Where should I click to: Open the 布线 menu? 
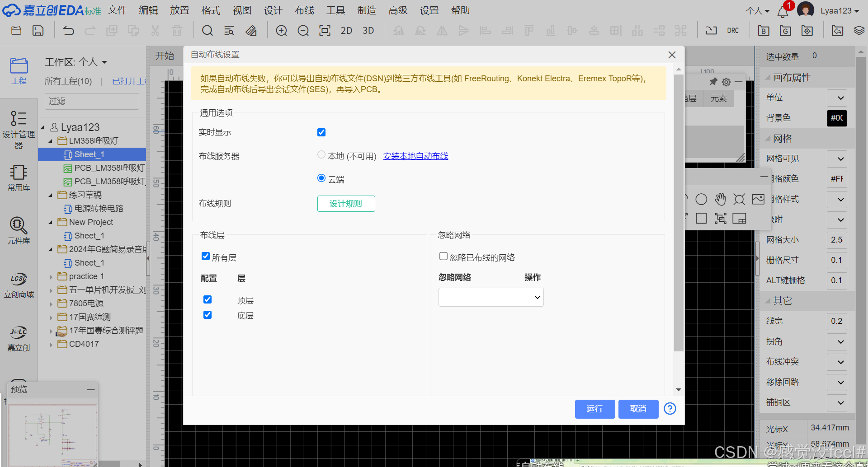304,10
